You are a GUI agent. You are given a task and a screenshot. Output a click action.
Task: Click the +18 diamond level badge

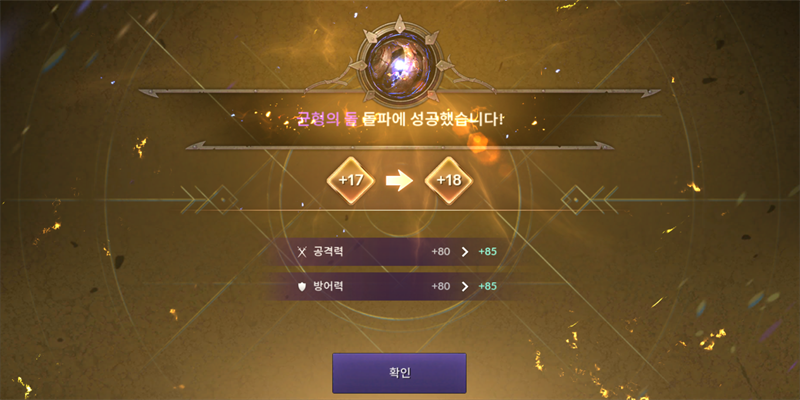(449, 181)
